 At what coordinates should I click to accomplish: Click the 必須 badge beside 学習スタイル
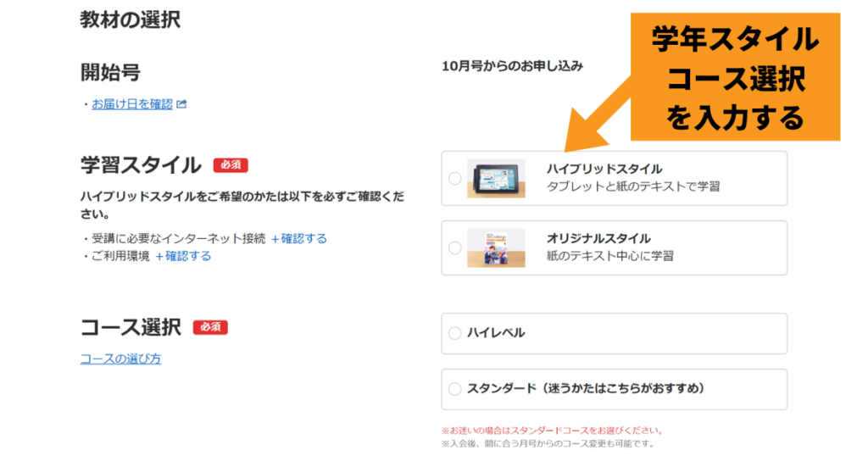click(x=231, y=165)
